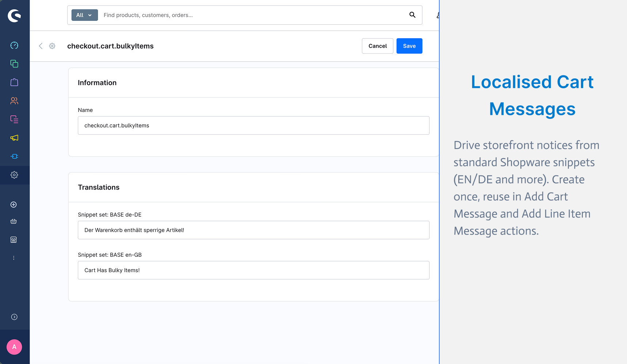Open the Dashboard icon in sidebar
This screenshot has width=627, height=364.
(14, 45)
